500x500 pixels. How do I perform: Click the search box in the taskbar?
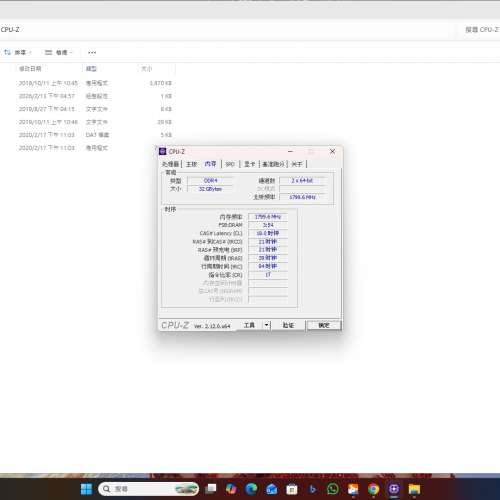click(x=148, y=489)
